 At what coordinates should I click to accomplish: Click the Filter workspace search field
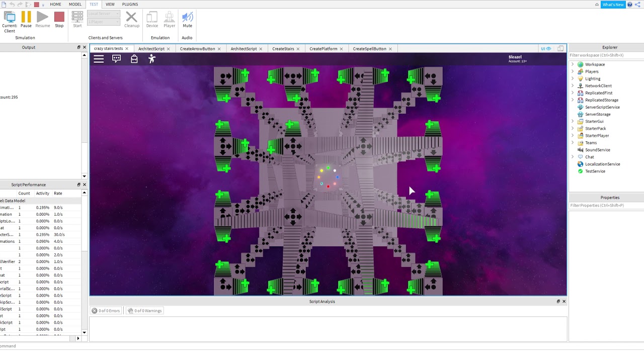pyautogui.click(x=606, y=55)
